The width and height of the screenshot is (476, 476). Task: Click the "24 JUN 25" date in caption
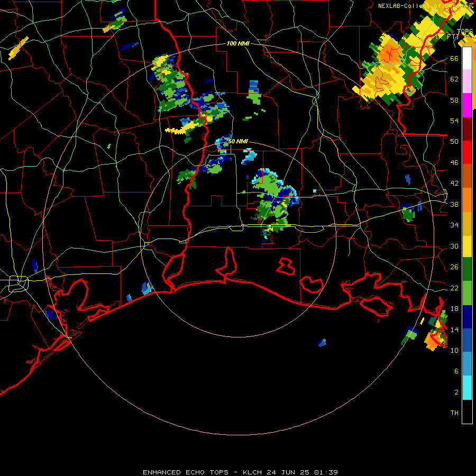pos(288,472)
